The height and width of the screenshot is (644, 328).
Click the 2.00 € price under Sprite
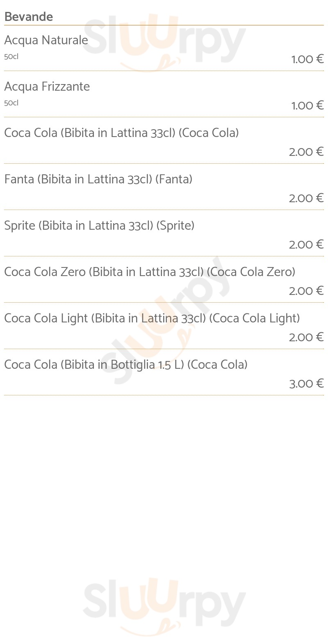306,245
